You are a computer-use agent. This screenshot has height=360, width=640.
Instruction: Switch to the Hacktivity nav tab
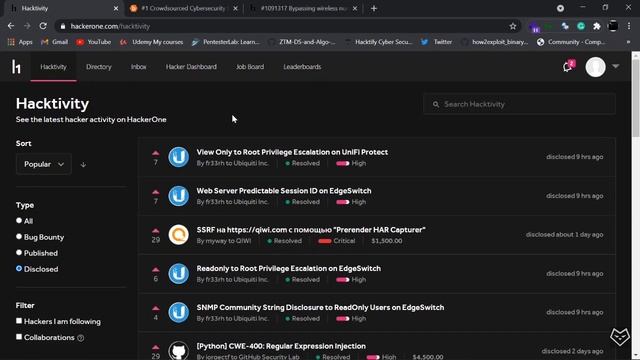[53, 67]
